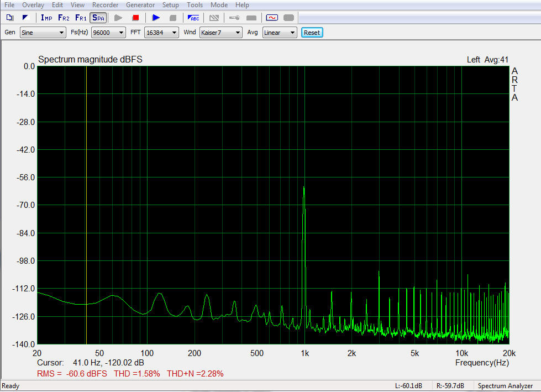Click the THD =1.58% readout
The width and height of the screenshot is (541, 392).
[x=137, y=374]
